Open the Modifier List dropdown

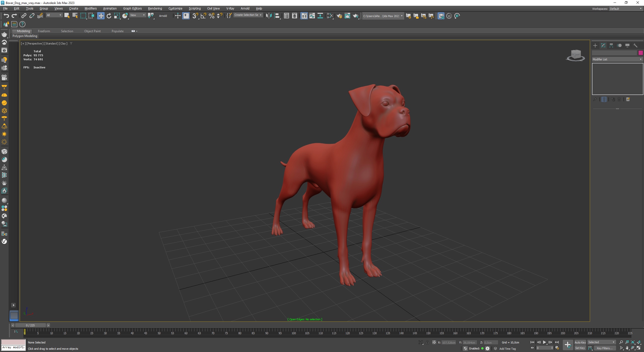617,59
